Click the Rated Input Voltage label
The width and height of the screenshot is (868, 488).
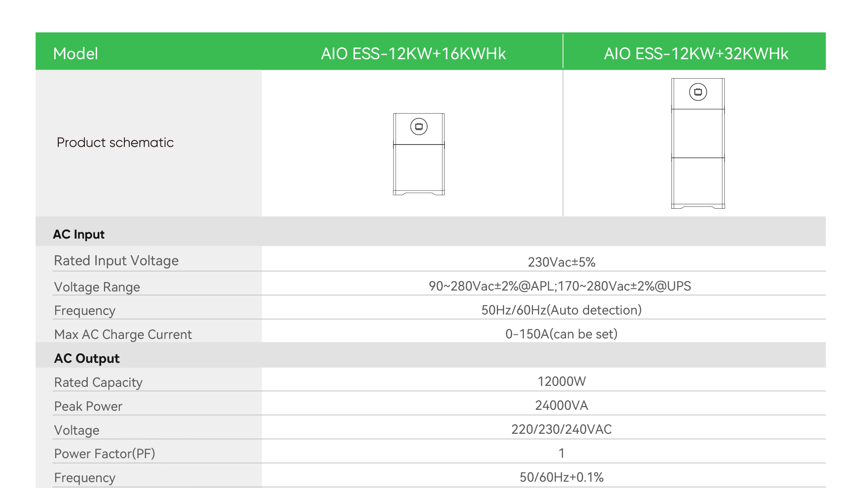click(116, 261)
